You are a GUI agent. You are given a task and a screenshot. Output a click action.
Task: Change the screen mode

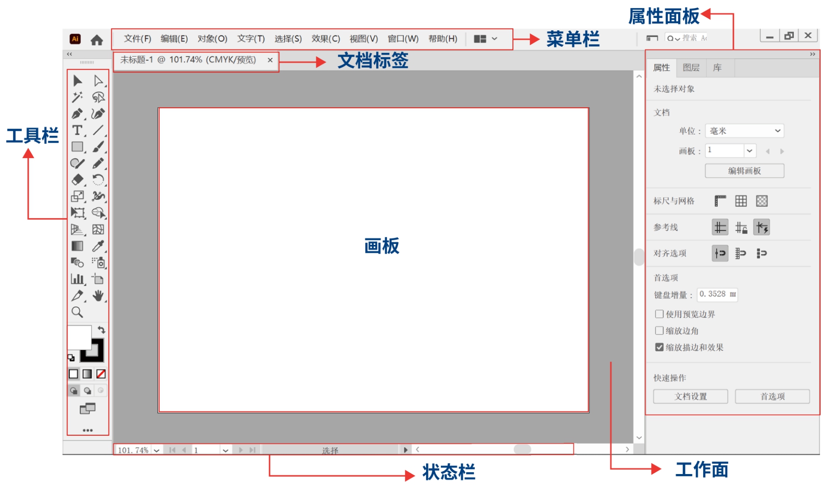point(88,408)
